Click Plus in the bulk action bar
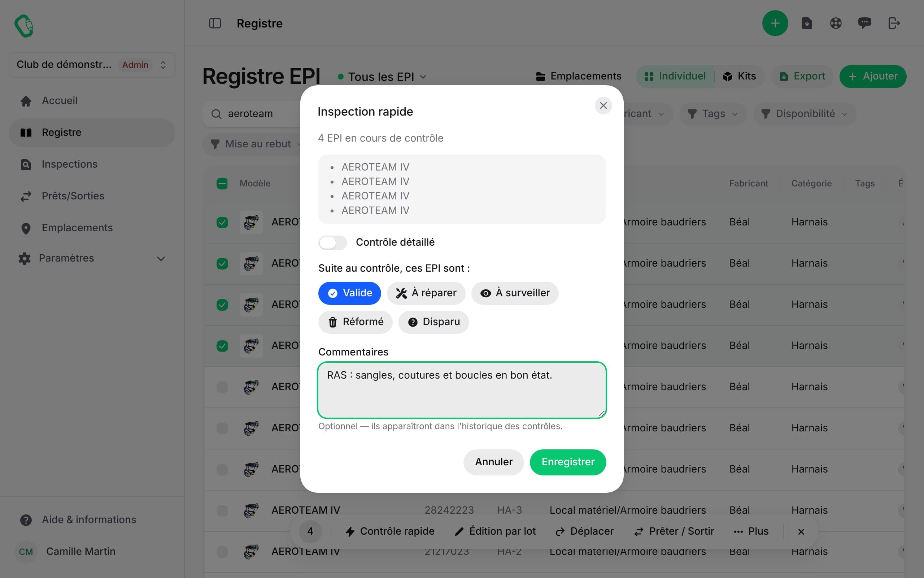Viewport: 924px width, 578px height. click(x=751, y=532)
